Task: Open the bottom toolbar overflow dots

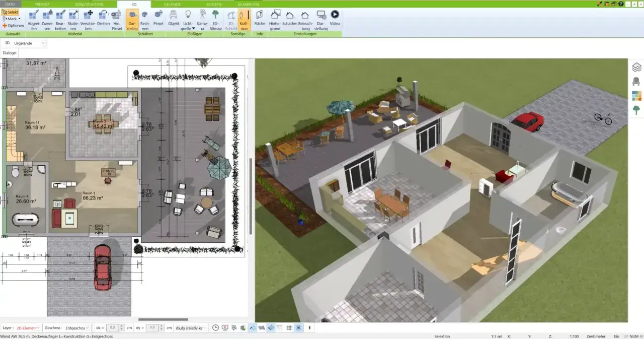Action: tap(309, 327)
